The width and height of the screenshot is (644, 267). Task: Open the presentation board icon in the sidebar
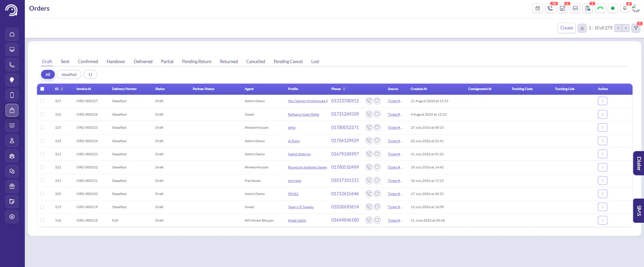12,126
